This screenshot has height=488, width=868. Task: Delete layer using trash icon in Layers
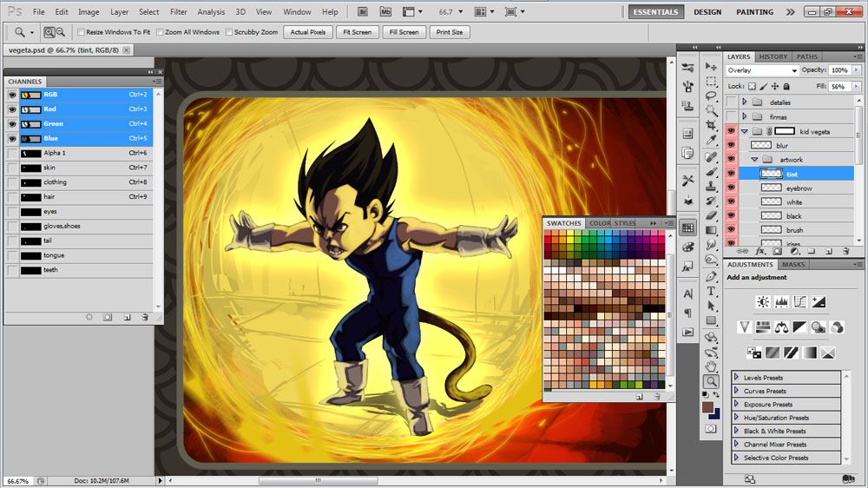pyautogui.click(x=845, y=252)
